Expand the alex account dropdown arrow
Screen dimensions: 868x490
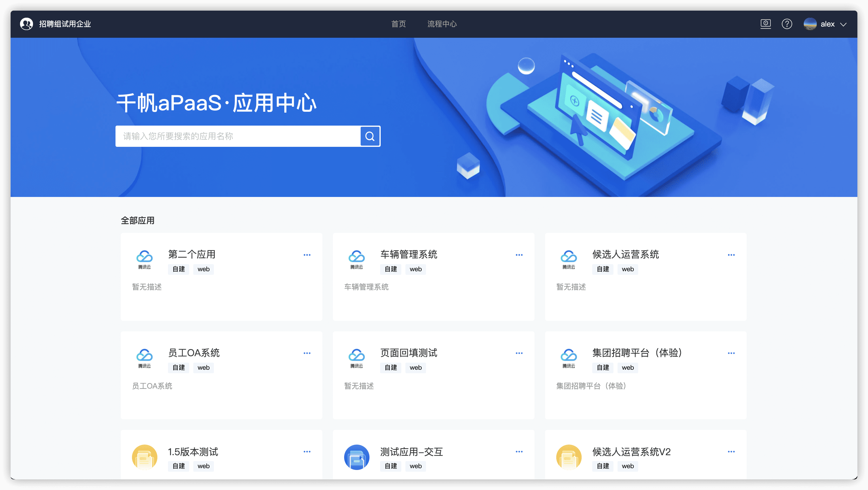pyautogui.click(x=844, y=24)
